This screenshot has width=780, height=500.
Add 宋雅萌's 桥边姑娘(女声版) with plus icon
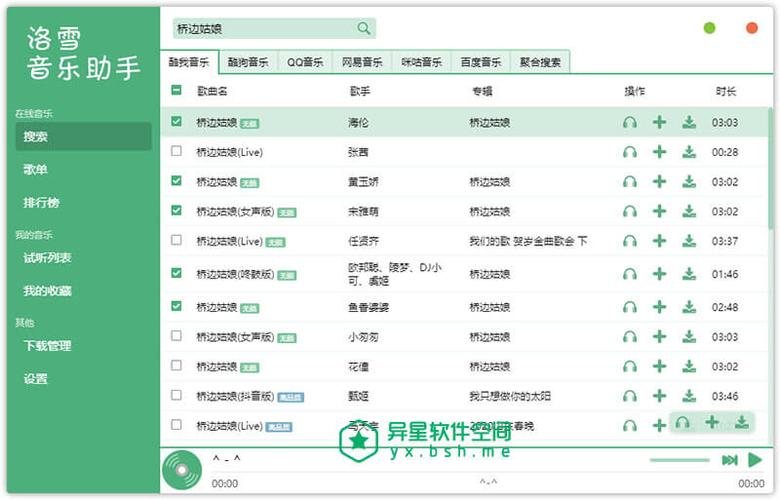click(x=659, y=211)
